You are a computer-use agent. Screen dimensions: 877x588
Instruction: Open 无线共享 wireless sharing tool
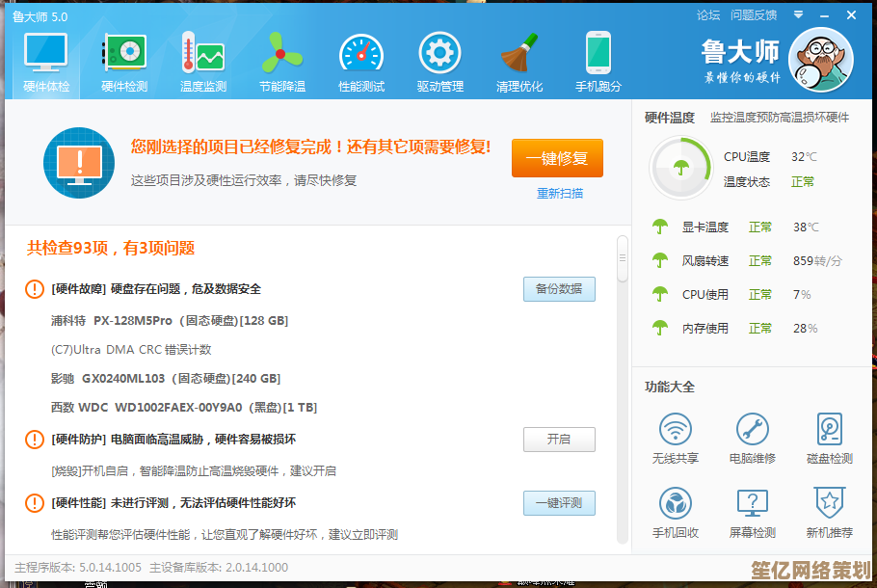coord(675,439)
